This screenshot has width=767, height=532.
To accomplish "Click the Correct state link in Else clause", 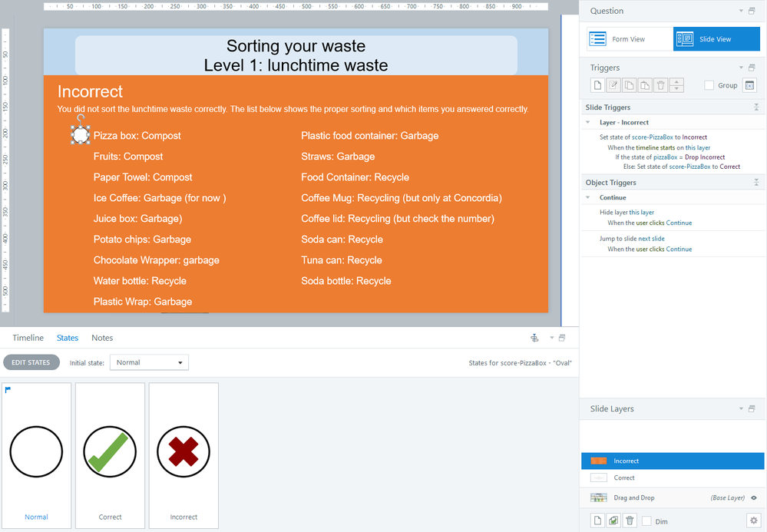I will pos(730,167).
